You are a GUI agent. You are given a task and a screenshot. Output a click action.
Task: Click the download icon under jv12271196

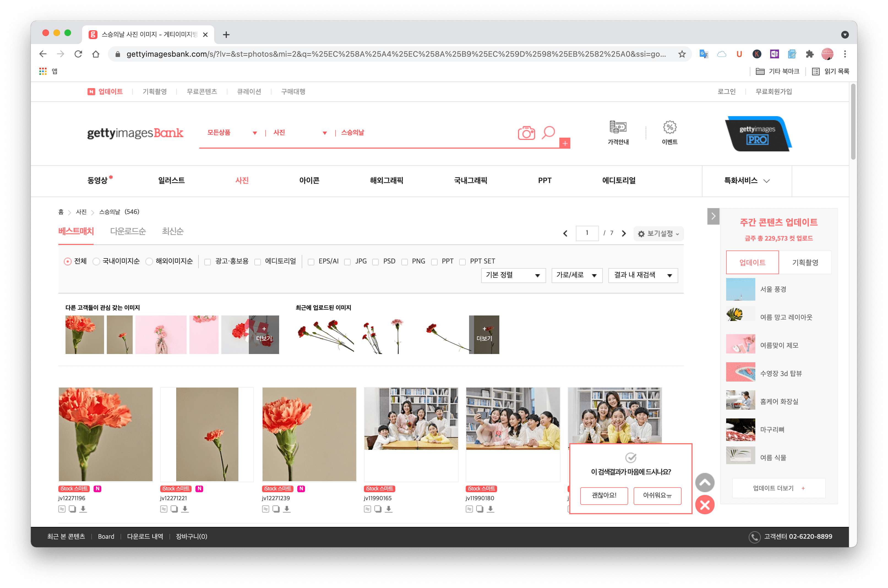[x=83, y=509]
